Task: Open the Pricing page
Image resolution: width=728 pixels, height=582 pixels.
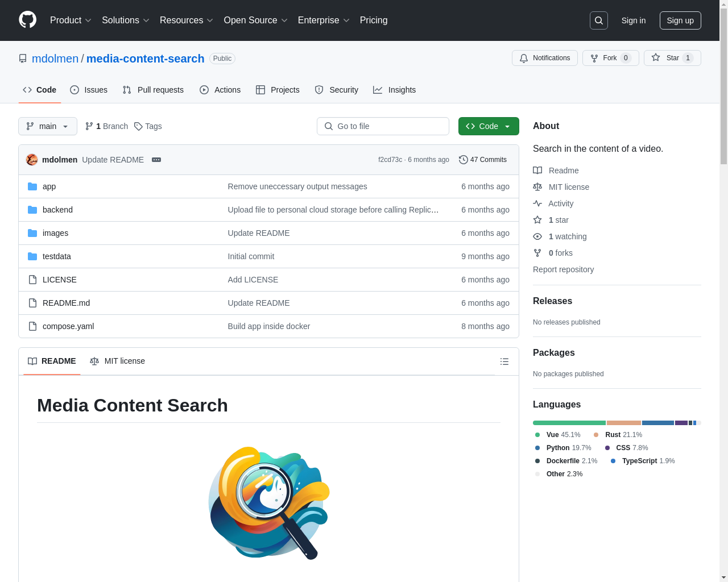Action: [x=374, y=20]
